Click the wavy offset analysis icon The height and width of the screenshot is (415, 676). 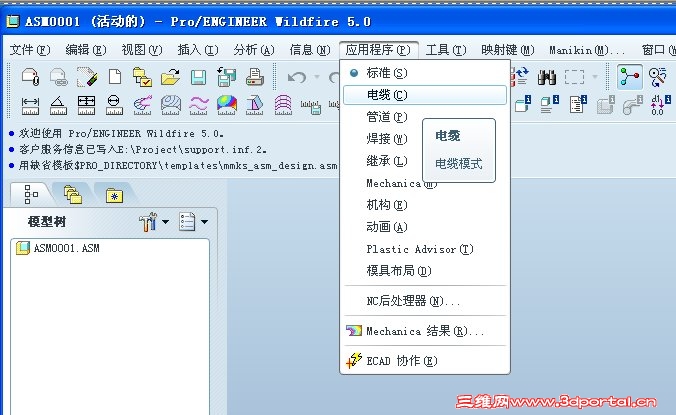(x=198, y=106)
